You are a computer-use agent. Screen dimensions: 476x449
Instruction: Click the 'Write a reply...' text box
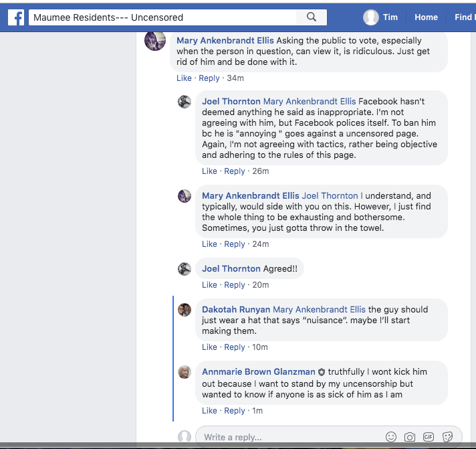click(287, 437)
